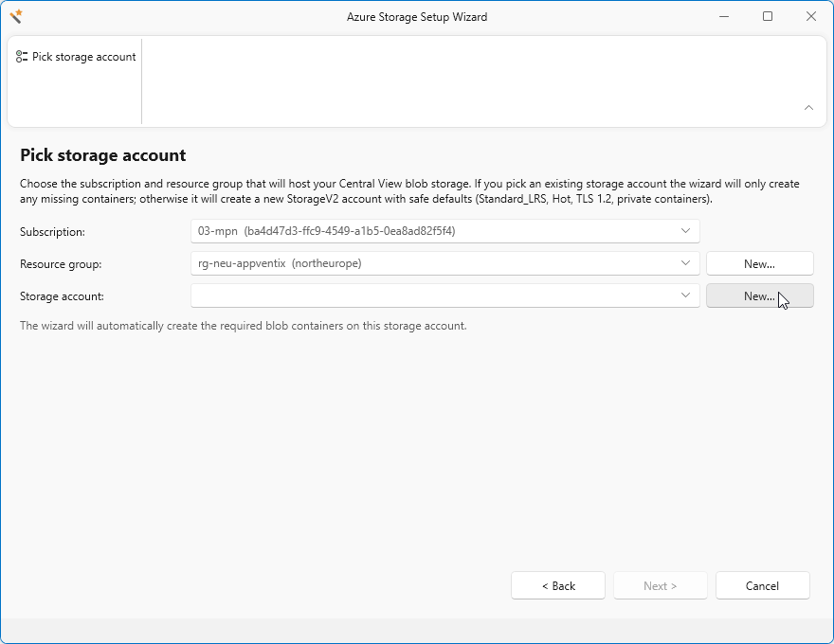The width and height of the screenshot is (834, 644).
Task: Cancel the Azure Storage Setup Wizard
Action: pos(762,585)
